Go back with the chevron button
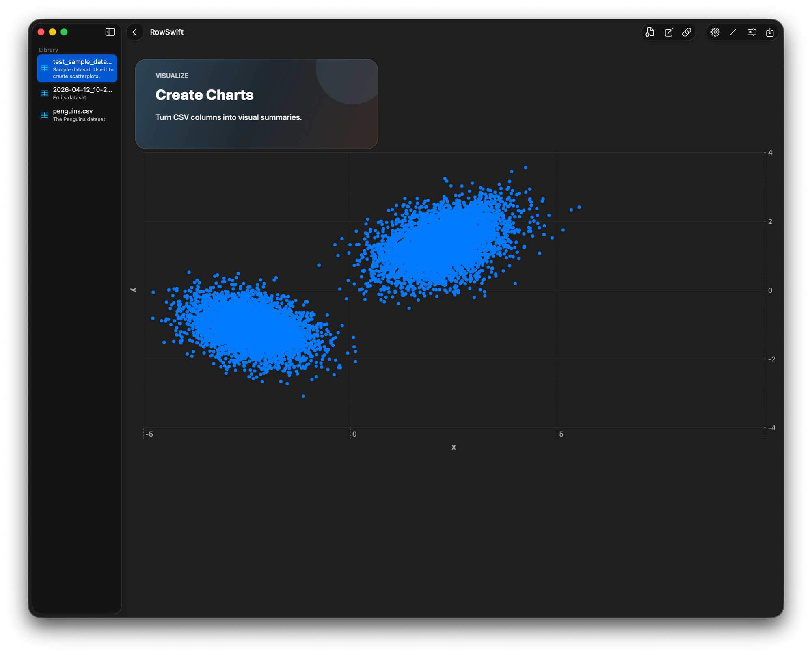Viewport: 812px width, 655px height. [135, 32]
